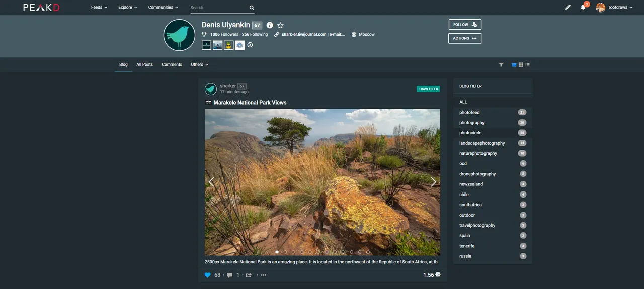The height and width of the screenshot is (289, 644).
Task: Toggle the favorite star next to Denis Ulyankin
Action: point(281,25)
